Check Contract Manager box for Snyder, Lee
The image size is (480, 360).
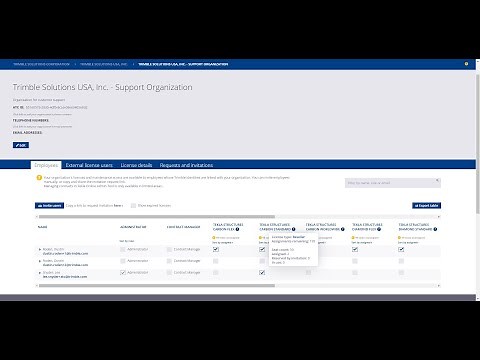click(x=169, y=273)
